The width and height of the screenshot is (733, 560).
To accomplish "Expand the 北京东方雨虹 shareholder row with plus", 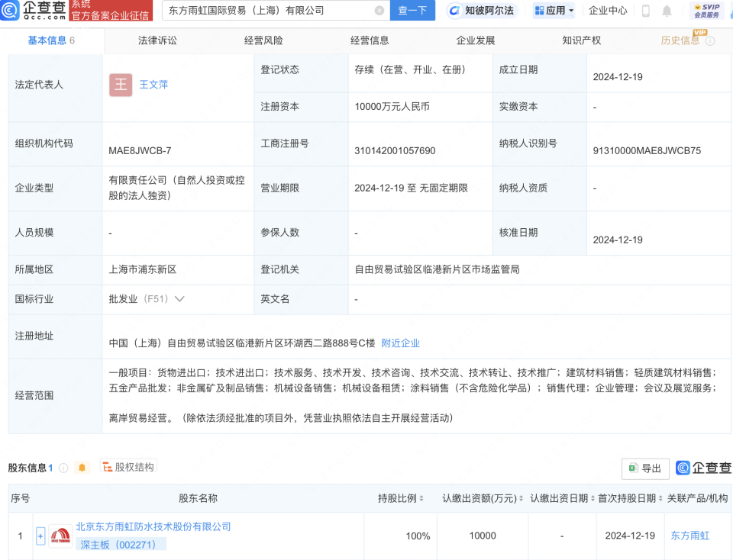I will [x=40, y=536].
